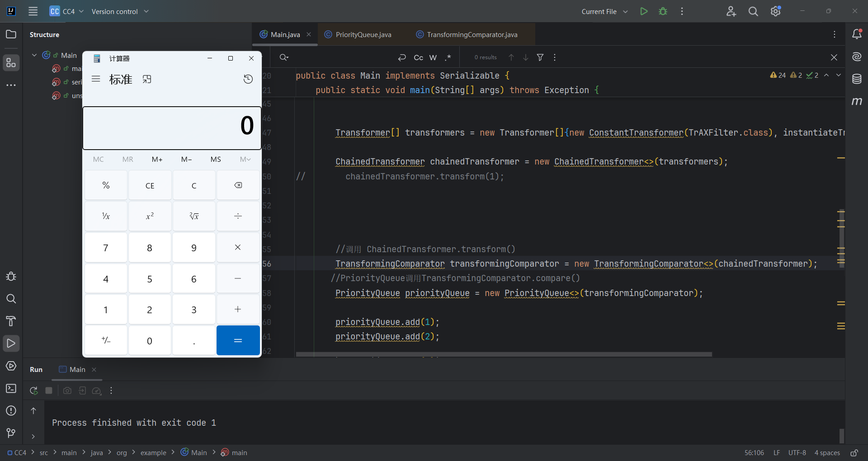The image size is (868, 461).
Task: Toggle read-only lock in status bar
Action: [854, 452]
